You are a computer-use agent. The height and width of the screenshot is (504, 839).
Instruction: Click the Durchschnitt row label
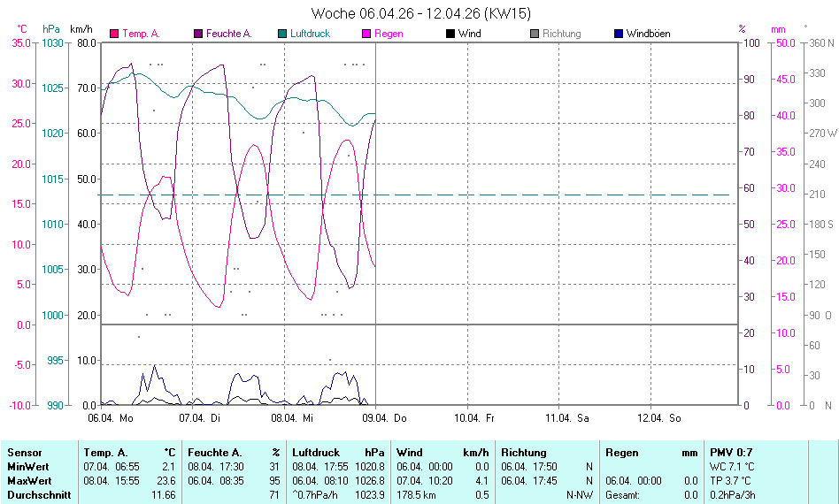coord(39,495)
